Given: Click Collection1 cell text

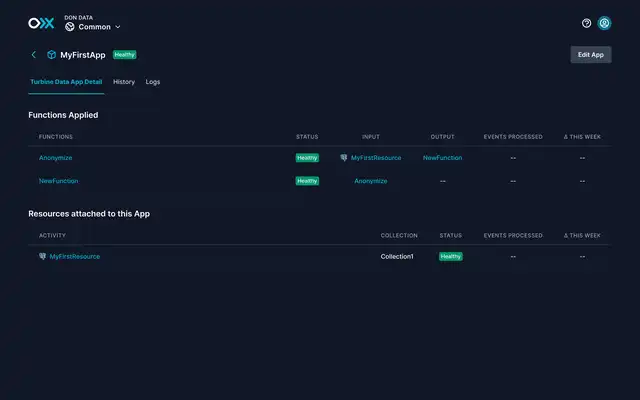Looking at the screenshot, I should tap(397, 256).
